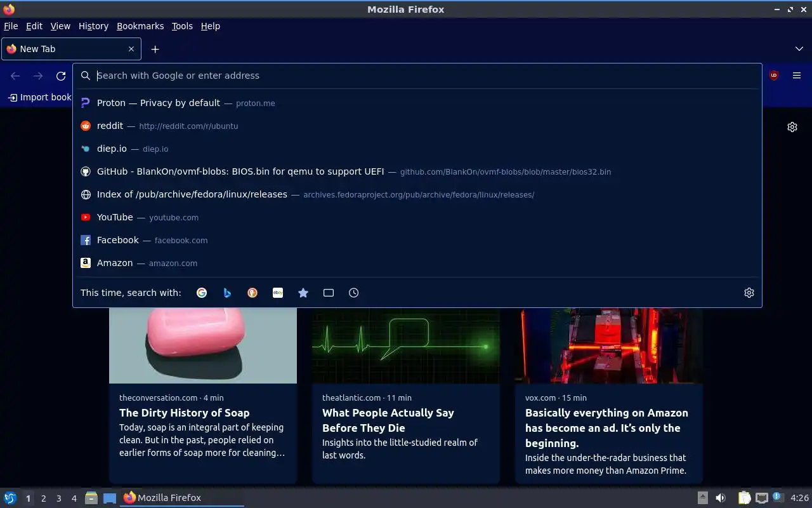Expand the list all tabs chevron
Screen dimensions: 812x508
(x=799, y=49)
